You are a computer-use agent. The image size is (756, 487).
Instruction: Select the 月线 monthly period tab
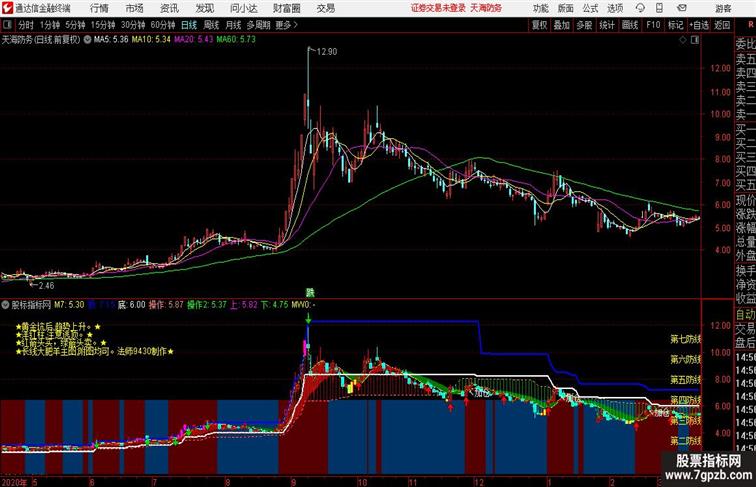233,25
